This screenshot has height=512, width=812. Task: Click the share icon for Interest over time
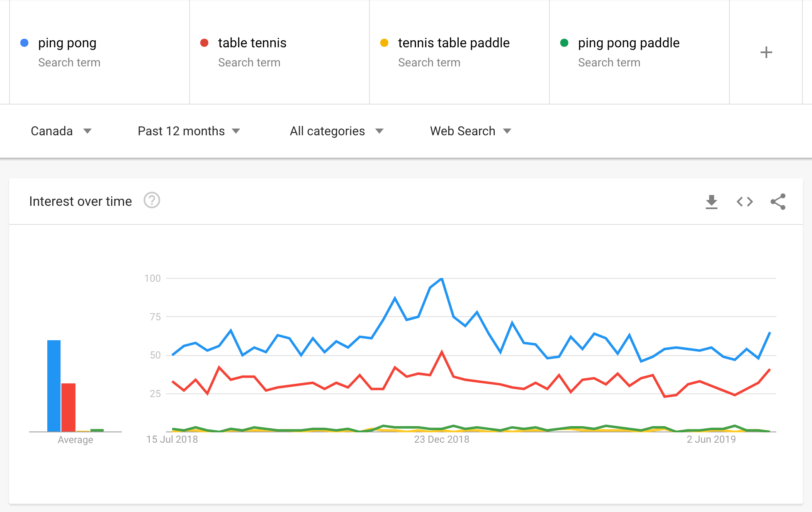tap(778, 201)
